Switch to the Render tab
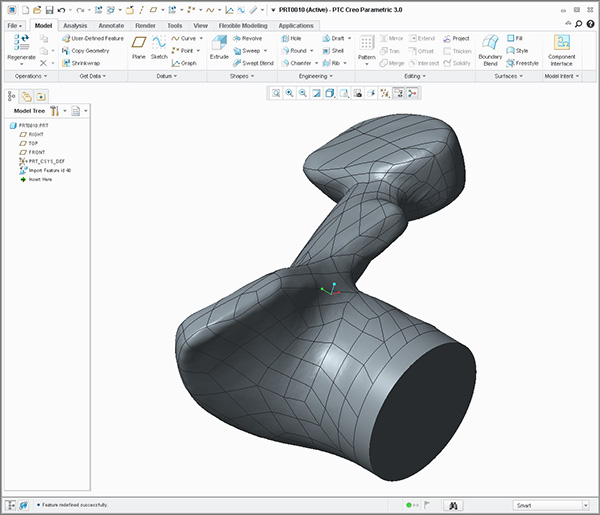This screenshot has height=515, width=600. 145,26
